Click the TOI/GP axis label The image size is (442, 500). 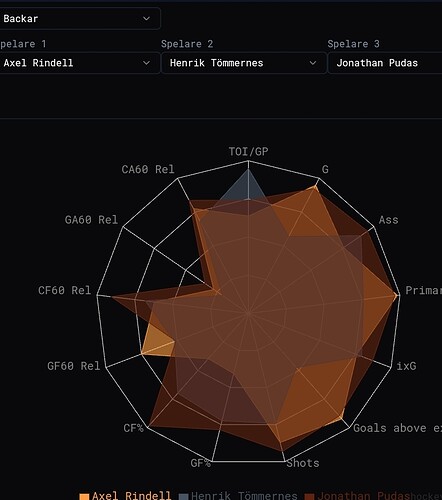pyautogui.click(x=248, y=152)
